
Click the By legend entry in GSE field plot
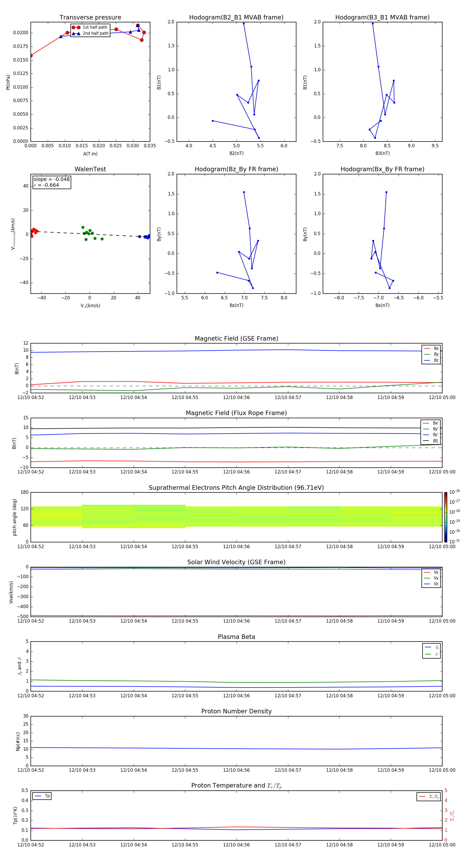tap(431, 355)
